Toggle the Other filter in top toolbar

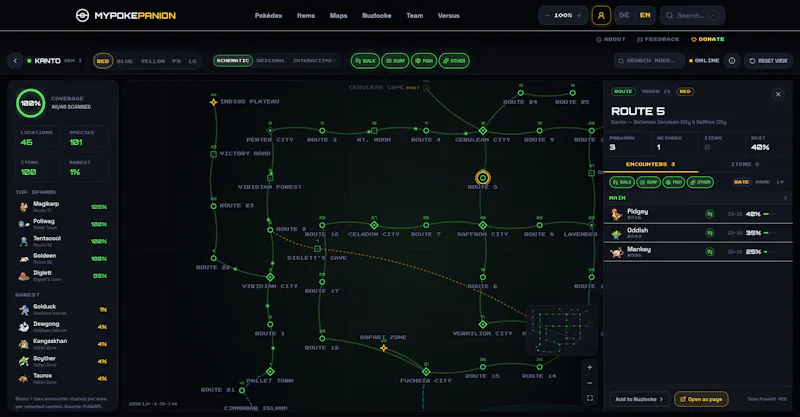[454, 61]
